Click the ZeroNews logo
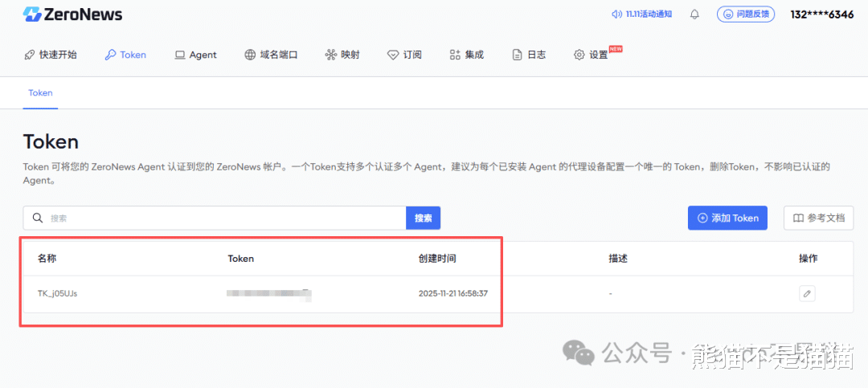This screenshot has height=388, width=868. (x=72, y=14)
